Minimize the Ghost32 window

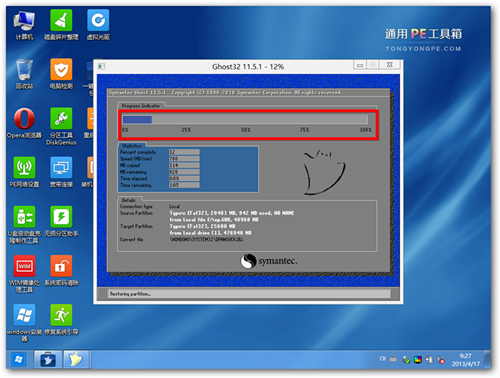coord(360,65)
